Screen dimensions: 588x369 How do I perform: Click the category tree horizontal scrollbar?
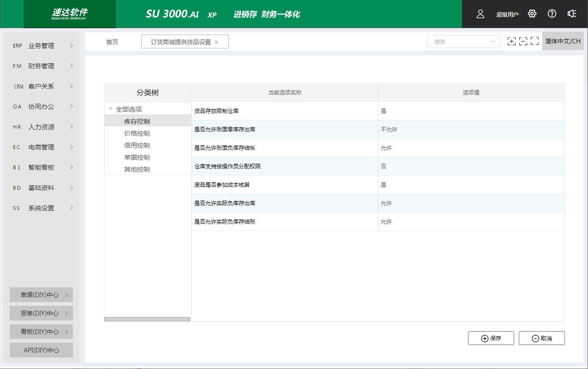coord(147,319)
